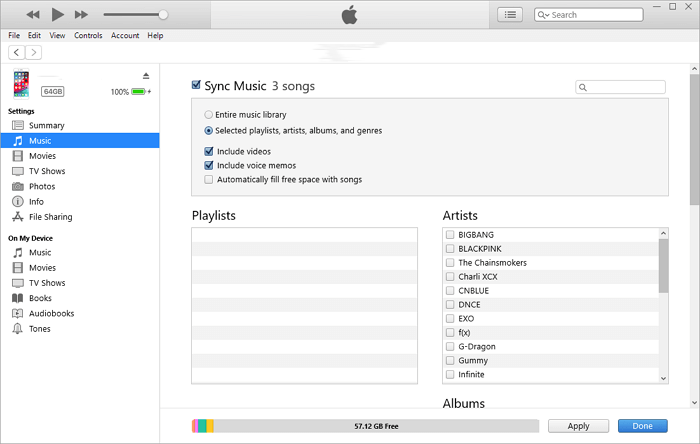
Task: Open Summary in Settings
Action: pyautogui.click(x=80, y=125)
